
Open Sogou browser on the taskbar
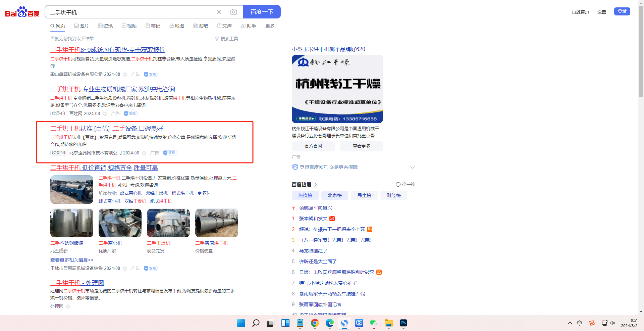coord(344,323)
